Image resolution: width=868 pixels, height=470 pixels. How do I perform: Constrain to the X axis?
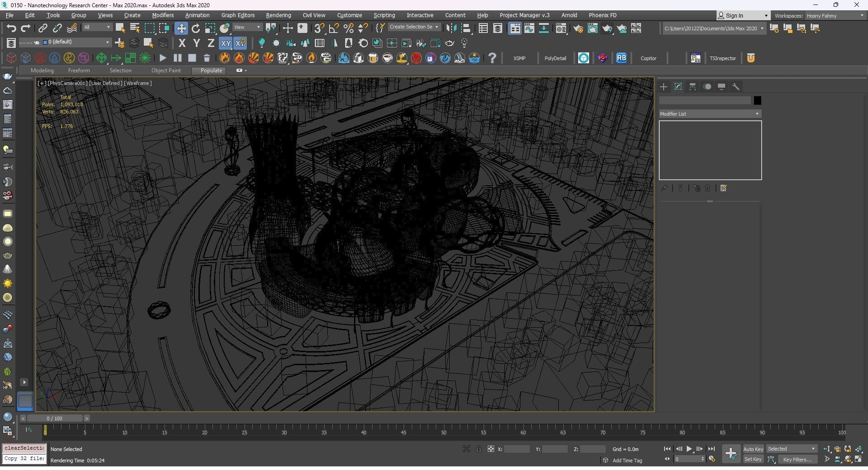(182, 43)
